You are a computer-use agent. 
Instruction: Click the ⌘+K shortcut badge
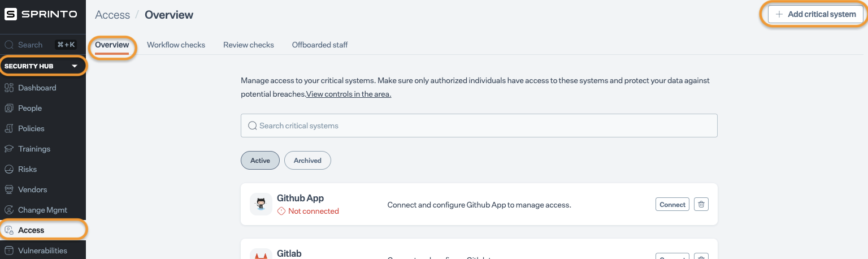click(x=66, y=45)
